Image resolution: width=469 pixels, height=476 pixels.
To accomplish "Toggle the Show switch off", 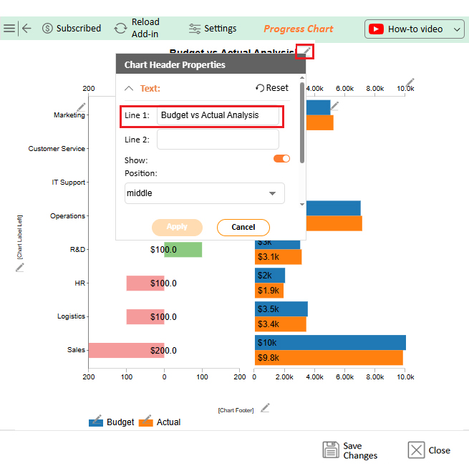I will 281,159.
